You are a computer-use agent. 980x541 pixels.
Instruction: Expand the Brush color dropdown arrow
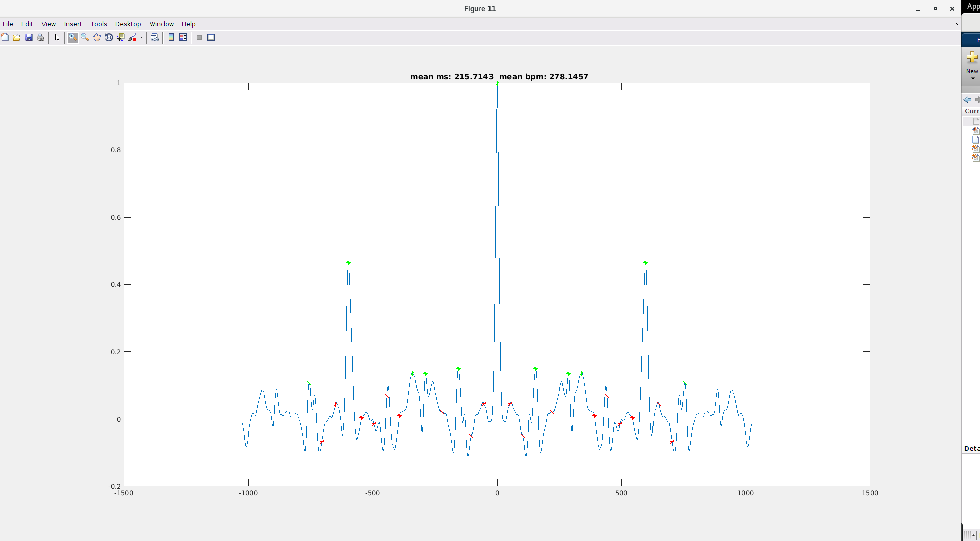click(x=141, y=38)
